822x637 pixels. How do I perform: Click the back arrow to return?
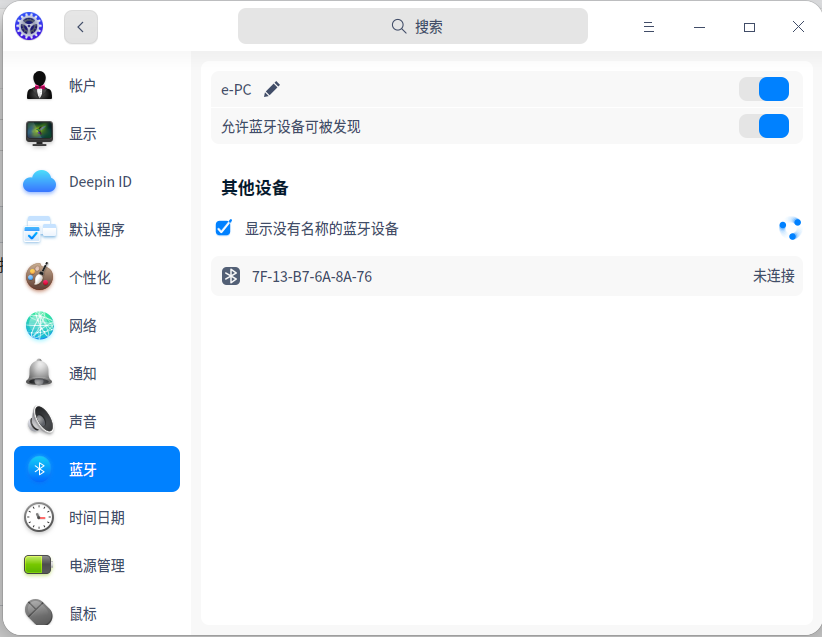point(80,27)
